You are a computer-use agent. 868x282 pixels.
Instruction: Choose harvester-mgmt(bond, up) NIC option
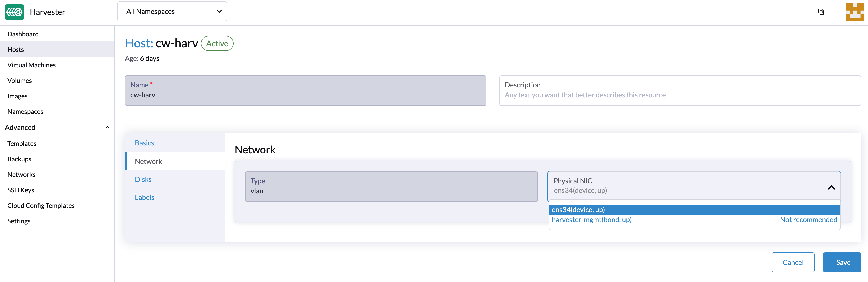(x=591, y=220)
